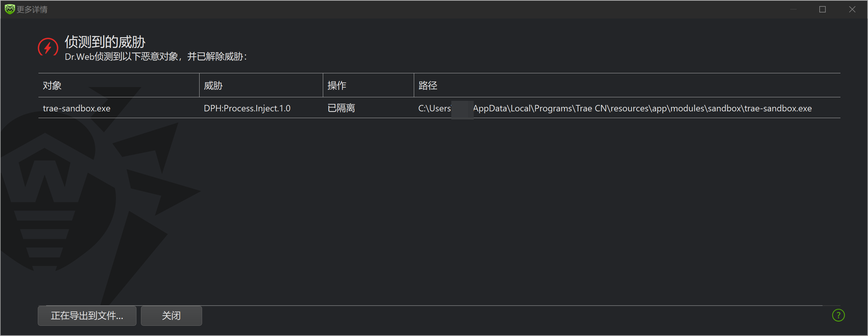
Task: Maximize the 更多详情 window
Action: [822, 9]
